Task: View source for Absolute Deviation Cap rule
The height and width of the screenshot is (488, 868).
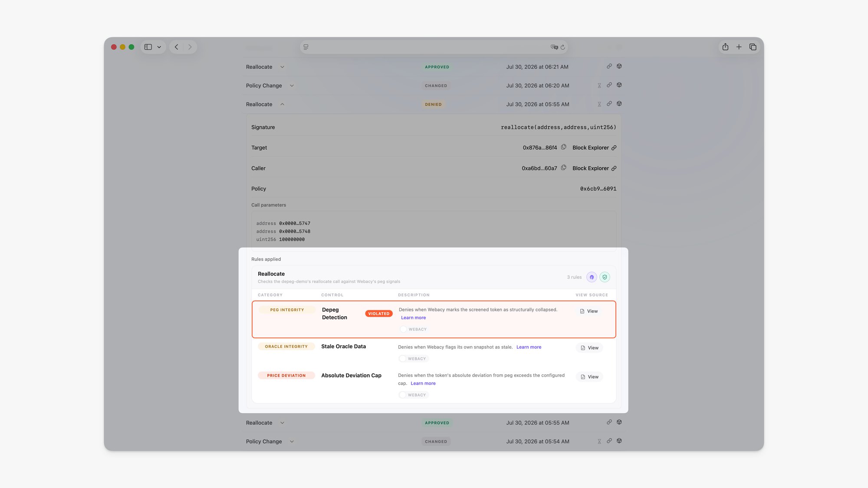Action: [589, 377]
